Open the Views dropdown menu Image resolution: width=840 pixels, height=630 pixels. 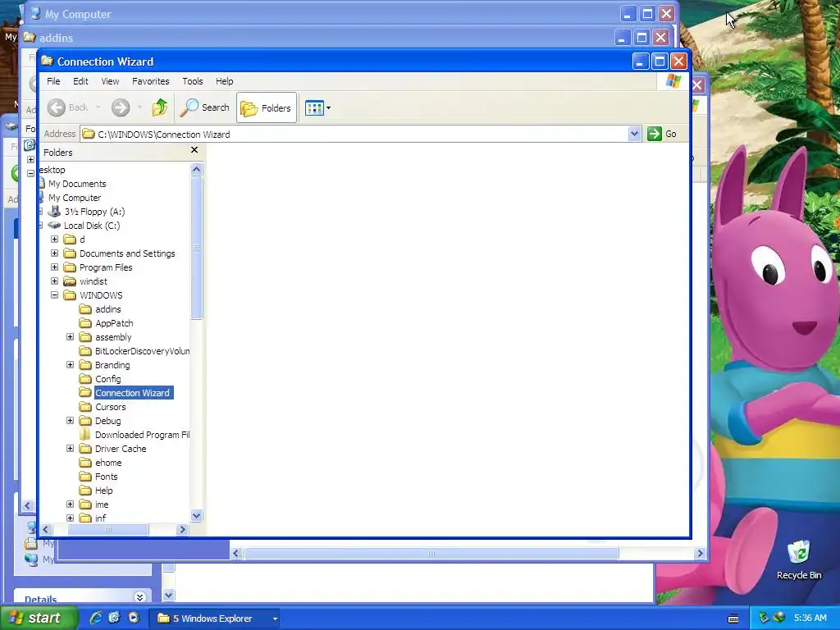[317, 107]
